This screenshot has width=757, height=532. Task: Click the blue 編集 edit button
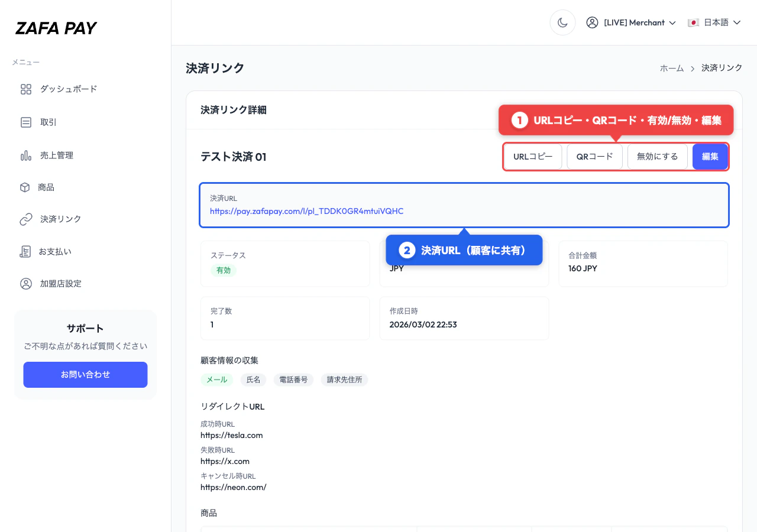click(710, 156)
